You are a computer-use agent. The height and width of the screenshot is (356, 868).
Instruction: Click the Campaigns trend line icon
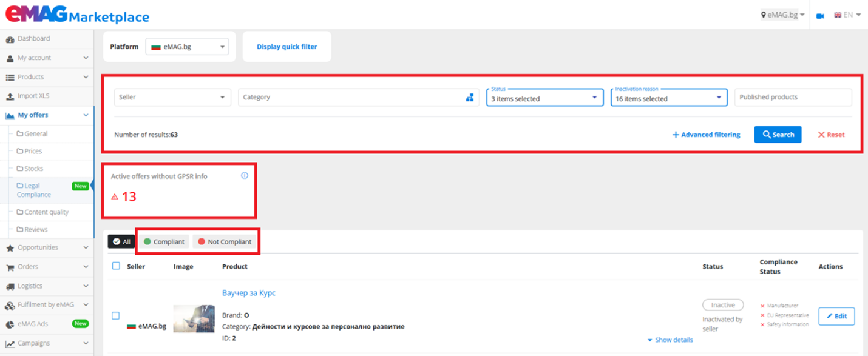coord(10,344)
